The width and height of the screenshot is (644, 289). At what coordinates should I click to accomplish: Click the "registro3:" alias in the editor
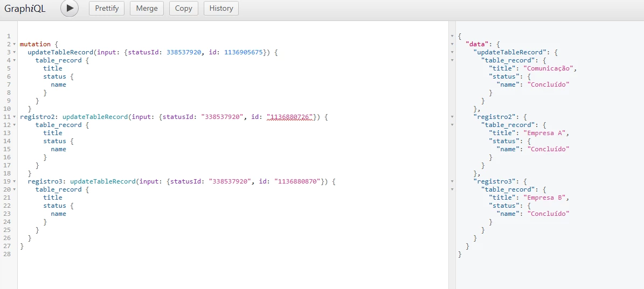pos(47,181)
